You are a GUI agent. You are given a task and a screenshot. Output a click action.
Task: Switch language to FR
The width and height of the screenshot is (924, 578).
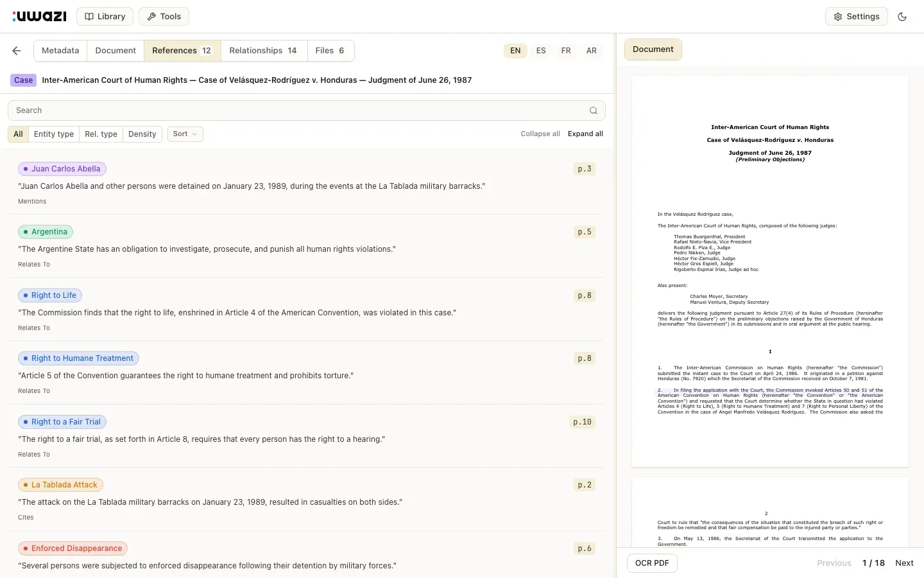pyautogui.click(x=566, y=51)
